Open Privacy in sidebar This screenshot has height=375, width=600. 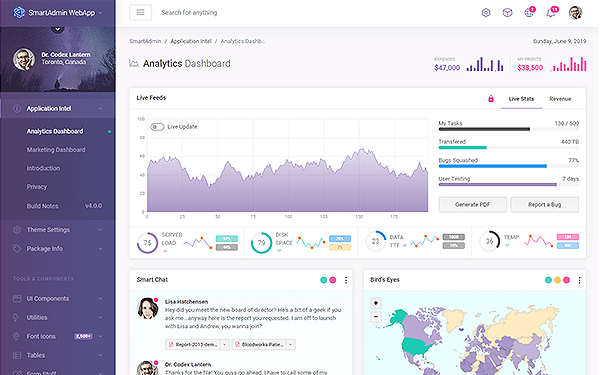click(x=37, y=187)
